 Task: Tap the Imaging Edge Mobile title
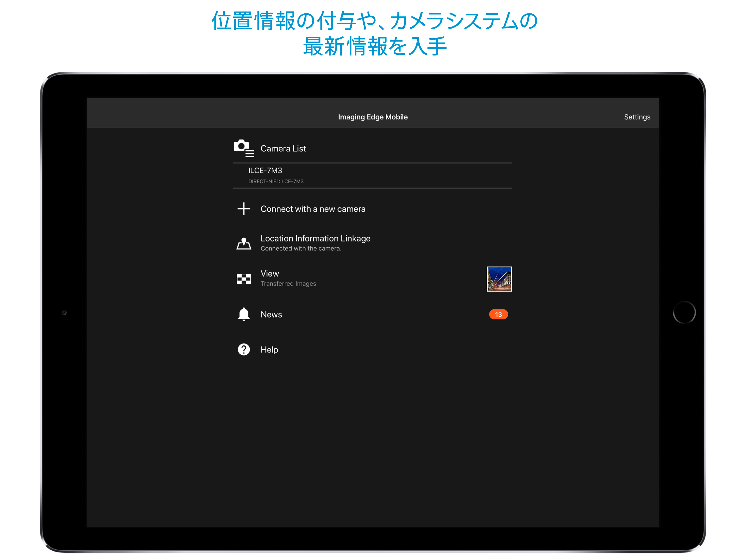[x=372, y=117]
